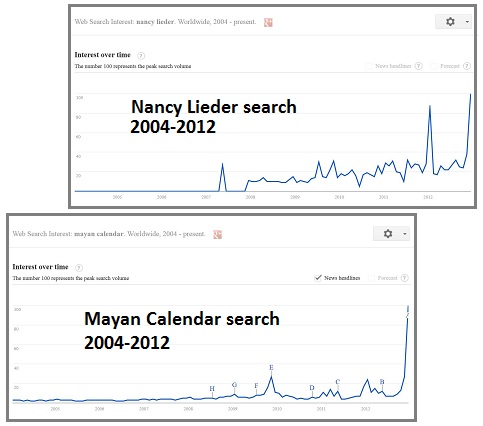Image resolution: width=483 pixels, height=426 pixels.
Task: Click help icon beside bottom Forecast option
Action: click(x=404, y=278)
